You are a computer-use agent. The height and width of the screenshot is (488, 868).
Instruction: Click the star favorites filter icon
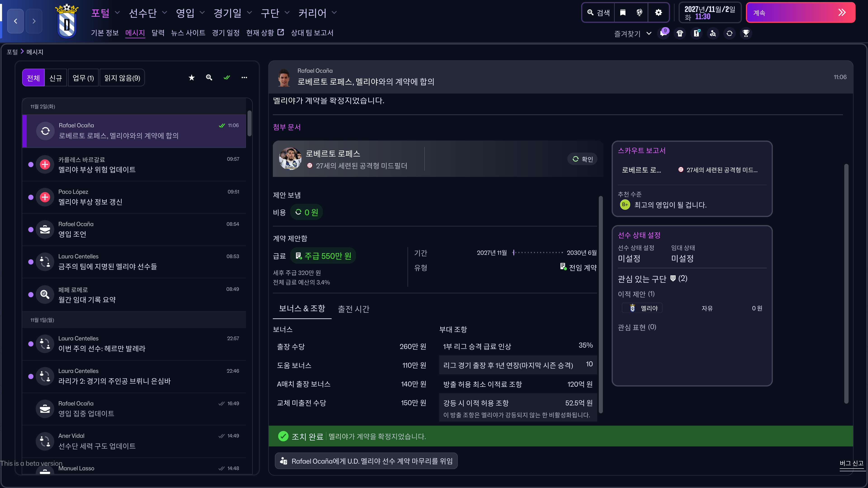pos(191,78)
